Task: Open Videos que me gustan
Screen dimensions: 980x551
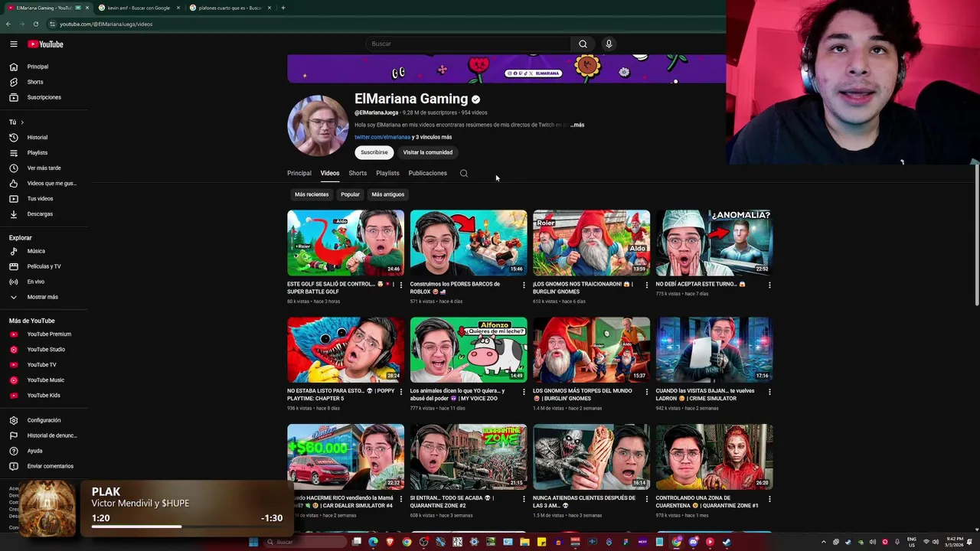Action: (x=51, y=183)
